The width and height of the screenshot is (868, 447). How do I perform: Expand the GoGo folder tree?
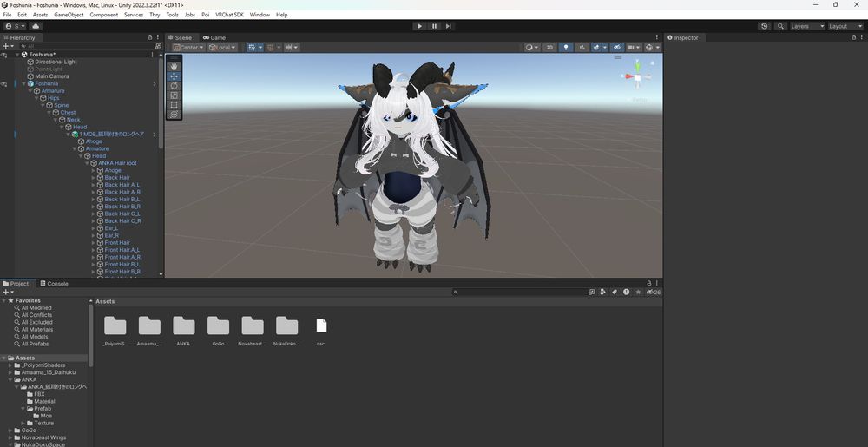pyautogui.click(x=10, y=431)
